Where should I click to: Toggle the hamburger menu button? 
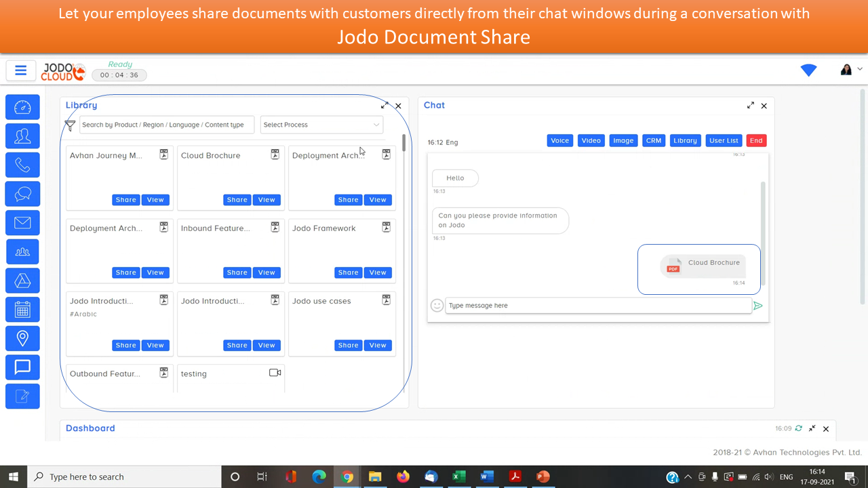click(20, 70)
